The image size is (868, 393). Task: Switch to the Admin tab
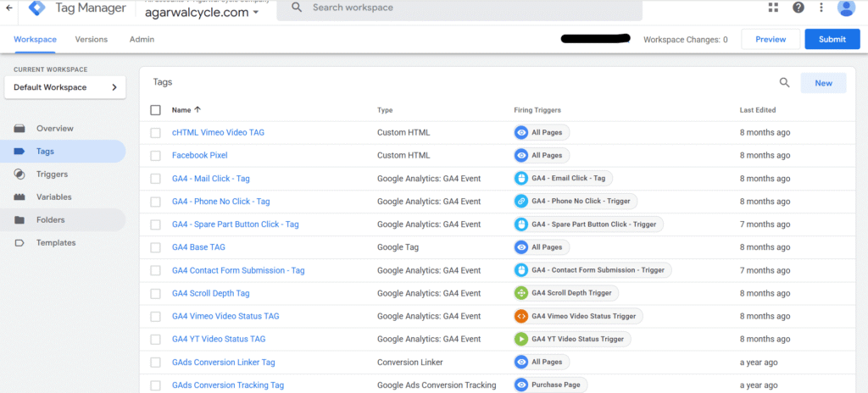[142, 39]
